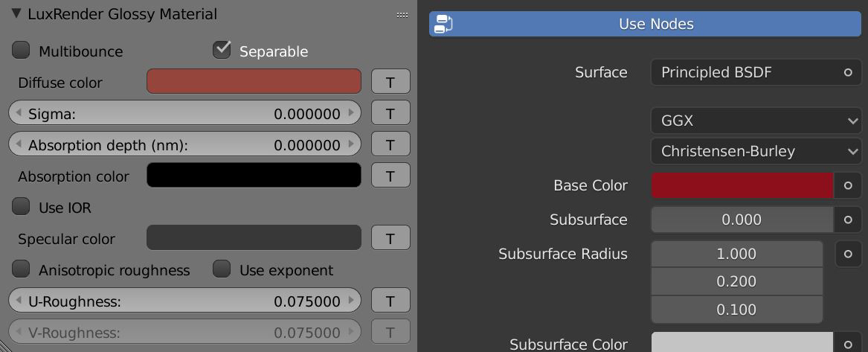Click the node socket dot beside Base Color
This screenshot has height=352, width=868.
click(x=848, y=185)
